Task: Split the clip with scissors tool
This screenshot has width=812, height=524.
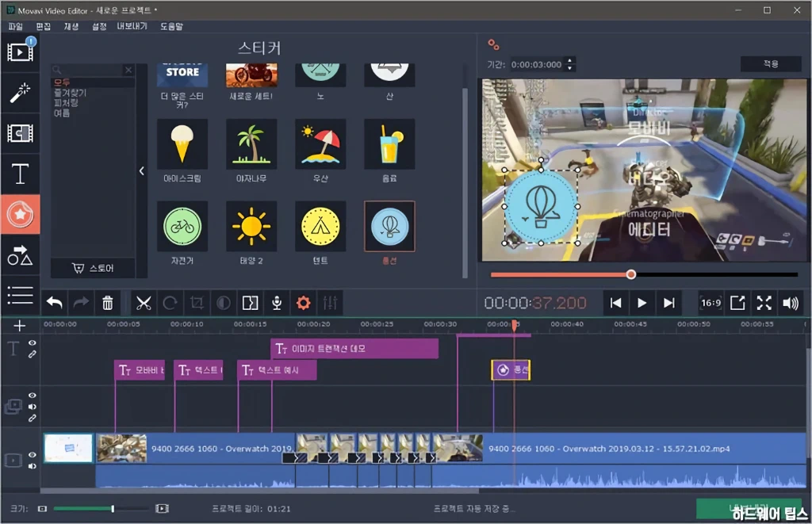Action: pos(144,303)
